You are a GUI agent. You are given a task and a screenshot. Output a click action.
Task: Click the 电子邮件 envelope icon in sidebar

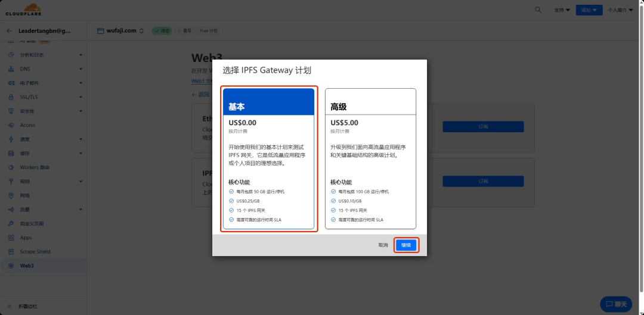tap(11, 83)
